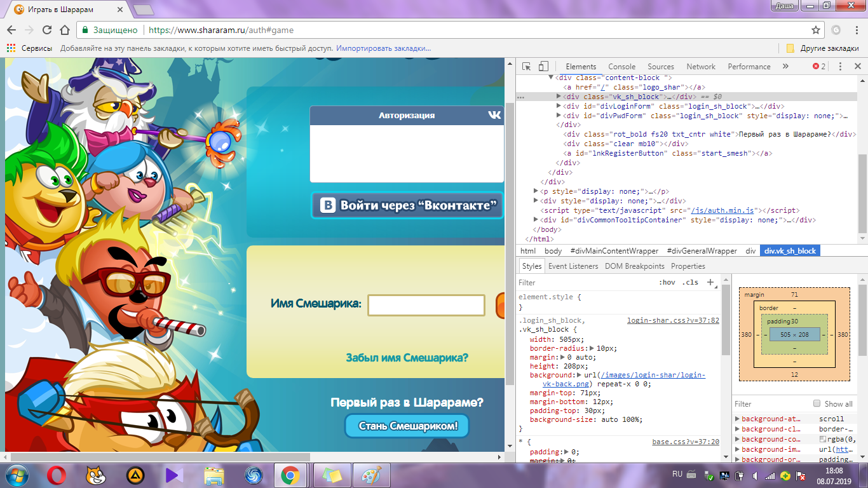Add new style rule with plus icon

710,282
